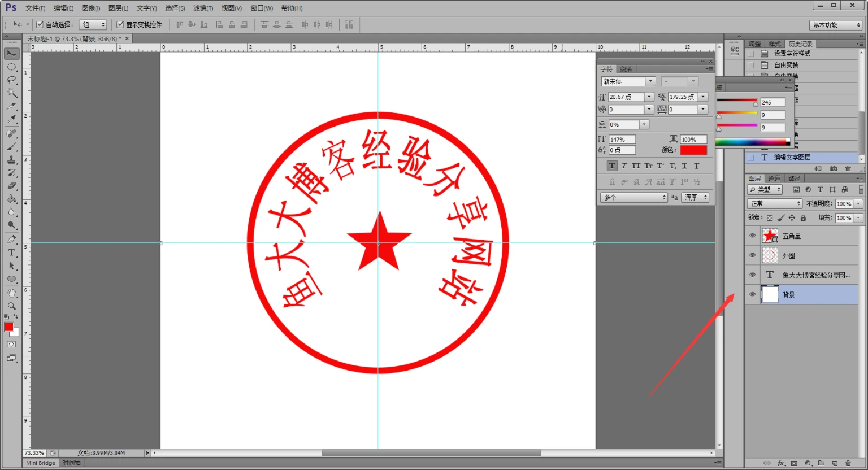Pick the Lasso tool

point(11,80)
